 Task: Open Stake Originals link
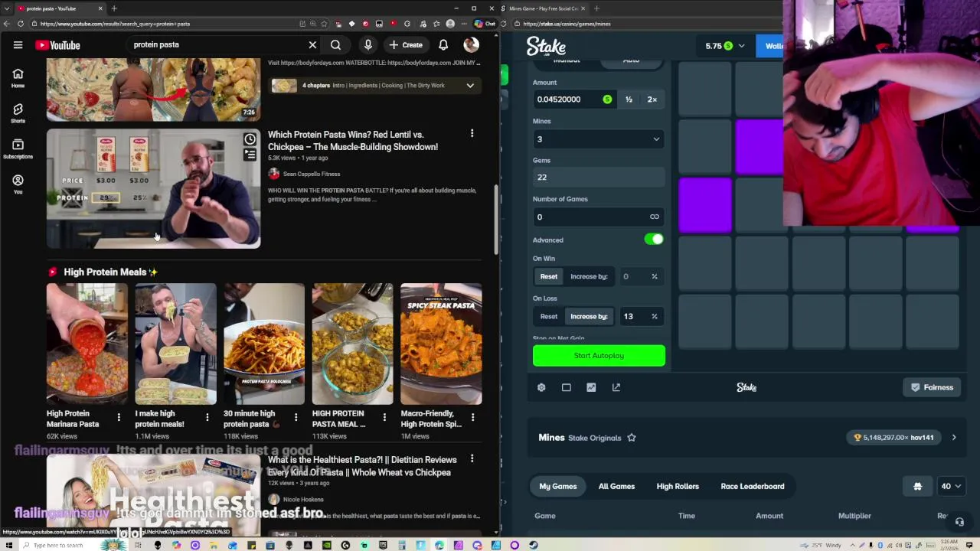[x=595, y=438]
